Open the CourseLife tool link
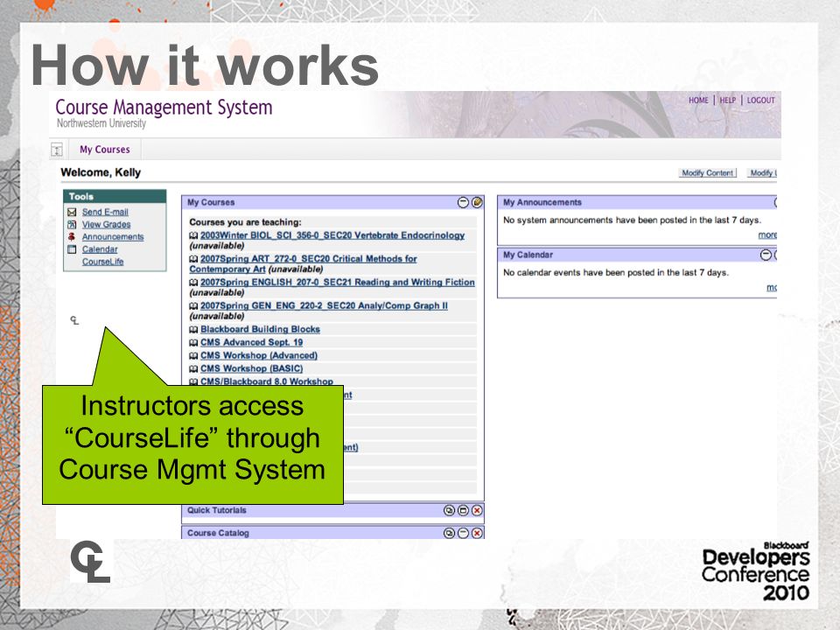The image size is (840, 630). [x=103, y=262]
